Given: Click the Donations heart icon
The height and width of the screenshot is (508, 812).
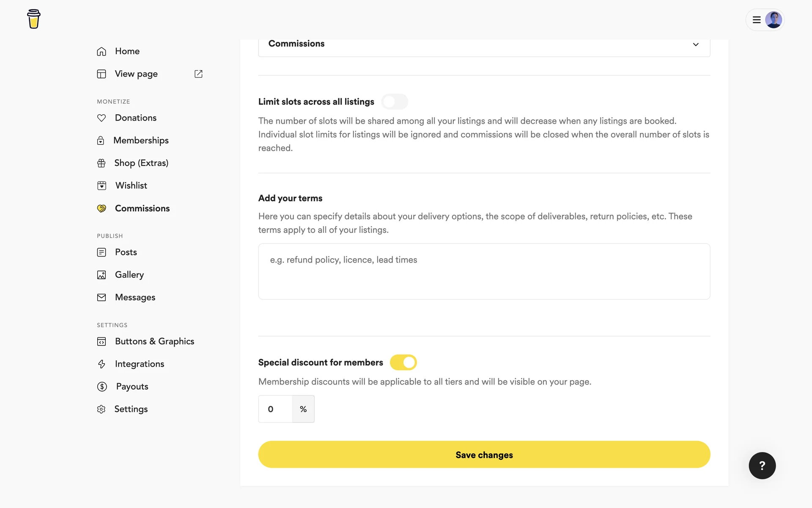Looking at the screenshot, I should (x=101, y=118).
